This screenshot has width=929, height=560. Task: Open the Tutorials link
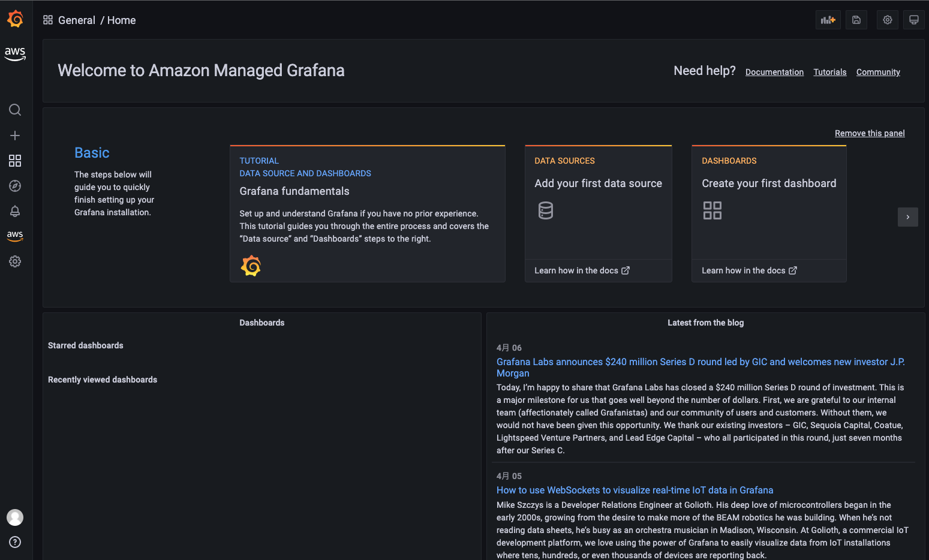830,72
